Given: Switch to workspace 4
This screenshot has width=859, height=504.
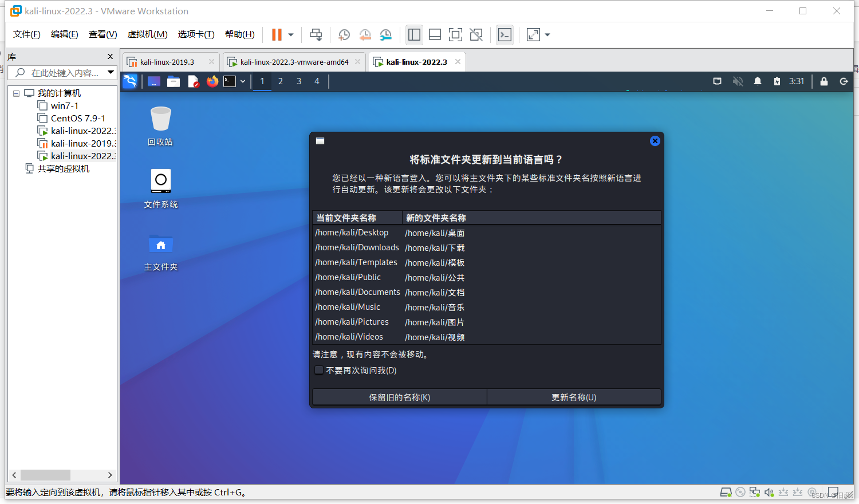Looking at the screenshot, I should click(x=317, y=81).
